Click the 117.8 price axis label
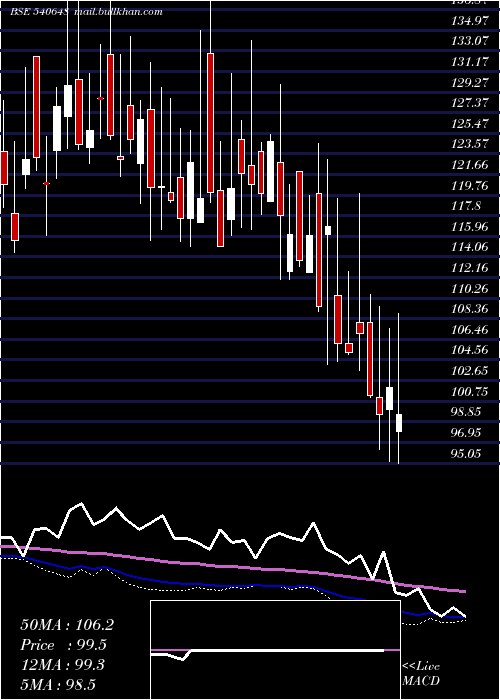 (x=466, y=206)
